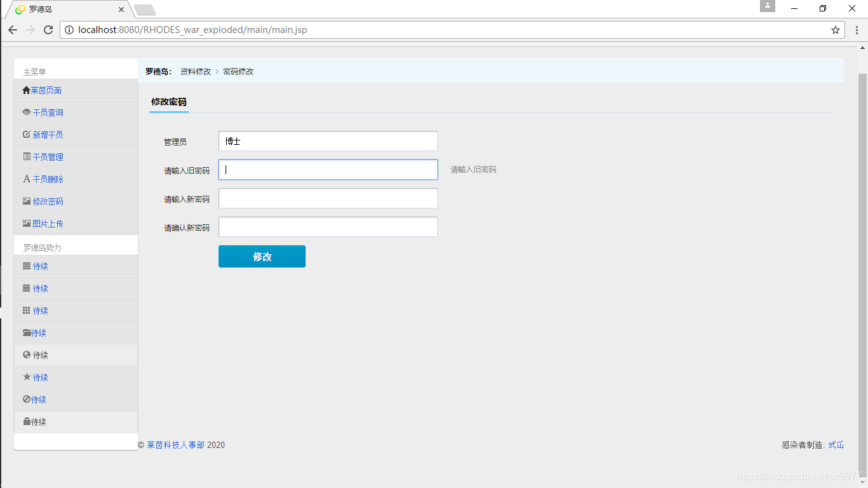The height and width of the screenshot is (488, 868).
Task: Click the ban circle icon 待续 row
Action: tap(27, 400)
